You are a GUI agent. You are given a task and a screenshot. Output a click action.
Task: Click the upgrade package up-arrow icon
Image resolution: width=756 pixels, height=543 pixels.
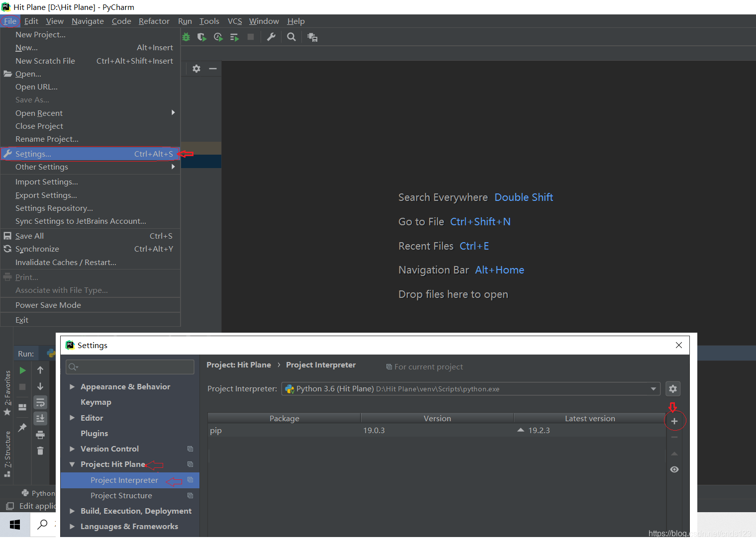[674, 453]
